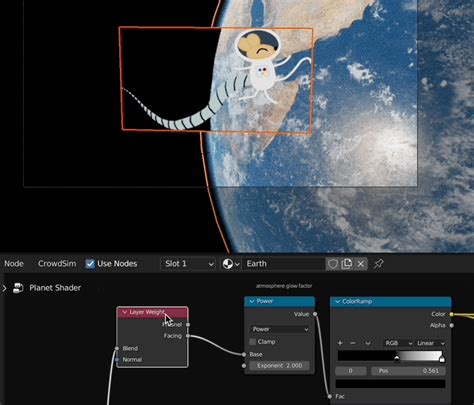
Task: Select the right white color stop handle
Action: click(x=442, y=359)
